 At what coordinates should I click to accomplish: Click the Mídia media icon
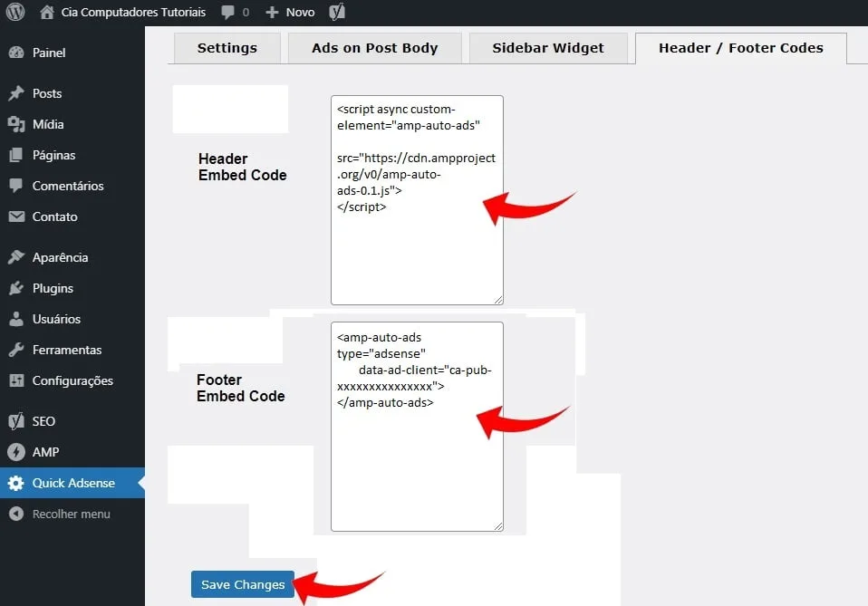coord(16,124)
